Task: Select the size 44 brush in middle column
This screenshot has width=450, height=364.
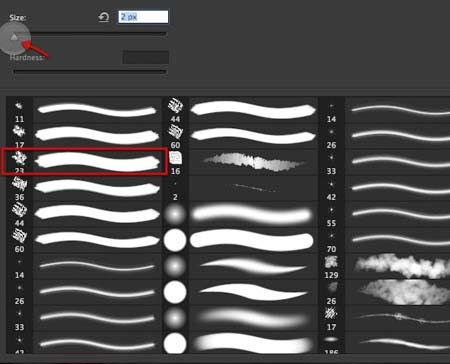Action: coord(240,110)
